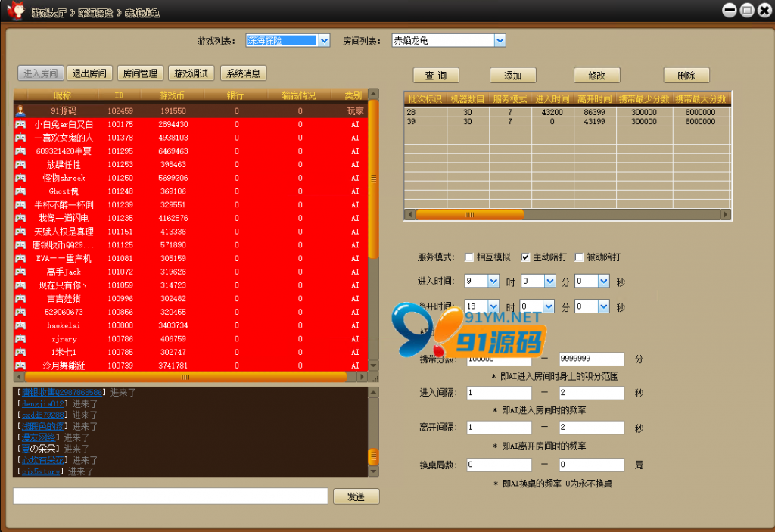
Task: Open the 进入时间 minute dropdown
Action: click(550, 282)
